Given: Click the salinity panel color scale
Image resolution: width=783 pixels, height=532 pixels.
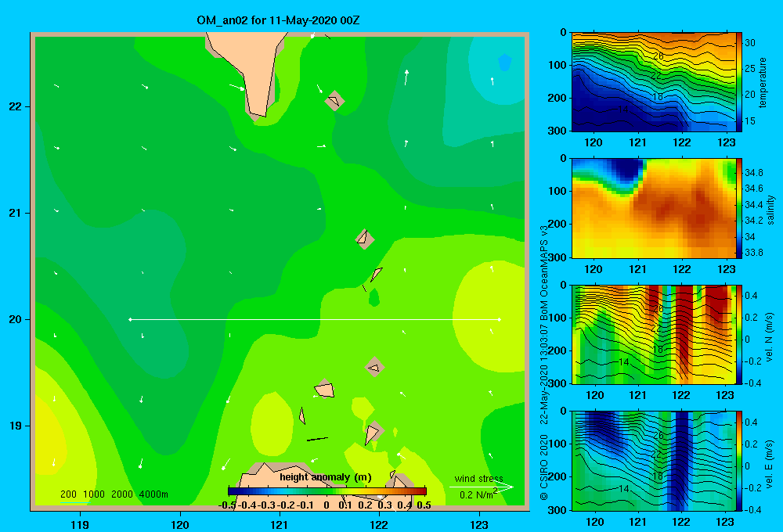Looking at the screenshot, I should 739,208.
